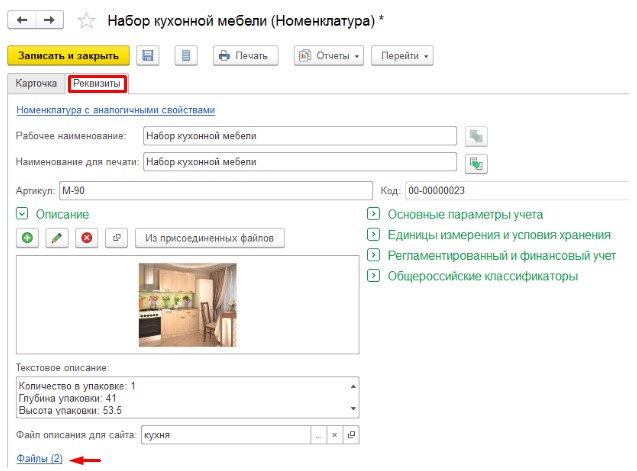This screenshot has height=471, width=637.
Task: Switch to the Реквизиты tab
Action: click(x=97, y=83)
